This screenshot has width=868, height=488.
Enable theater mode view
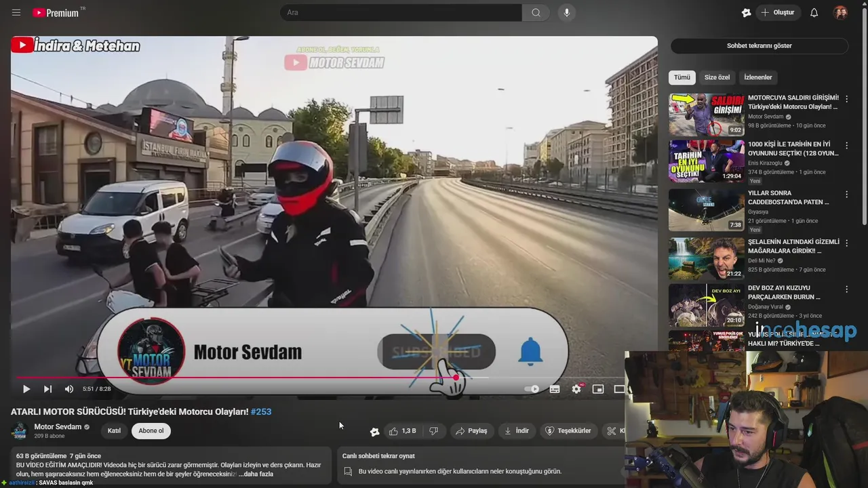tap(619, 389)
